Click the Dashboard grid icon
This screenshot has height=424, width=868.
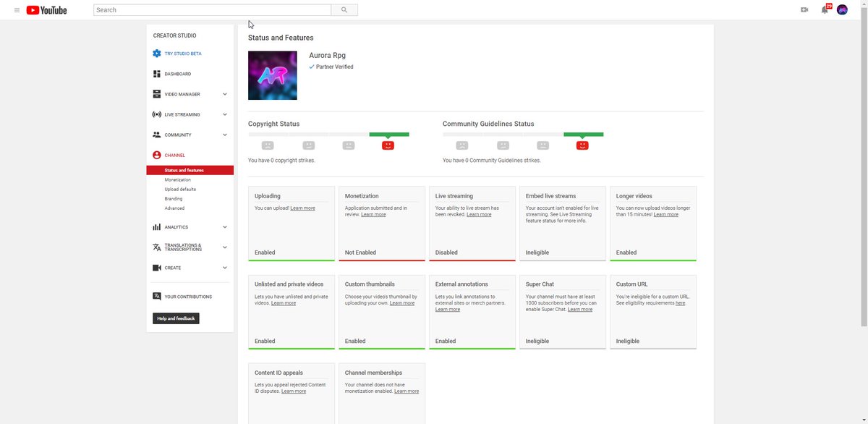(x=157, y=74)
